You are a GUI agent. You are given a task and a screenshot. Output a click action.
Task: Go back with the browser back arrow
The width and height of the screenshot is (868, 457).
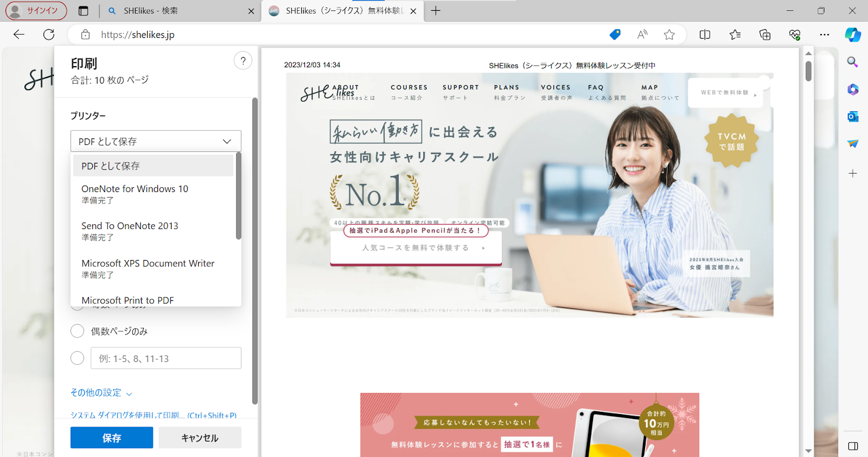pyautogui.click(x=19, y=35)
